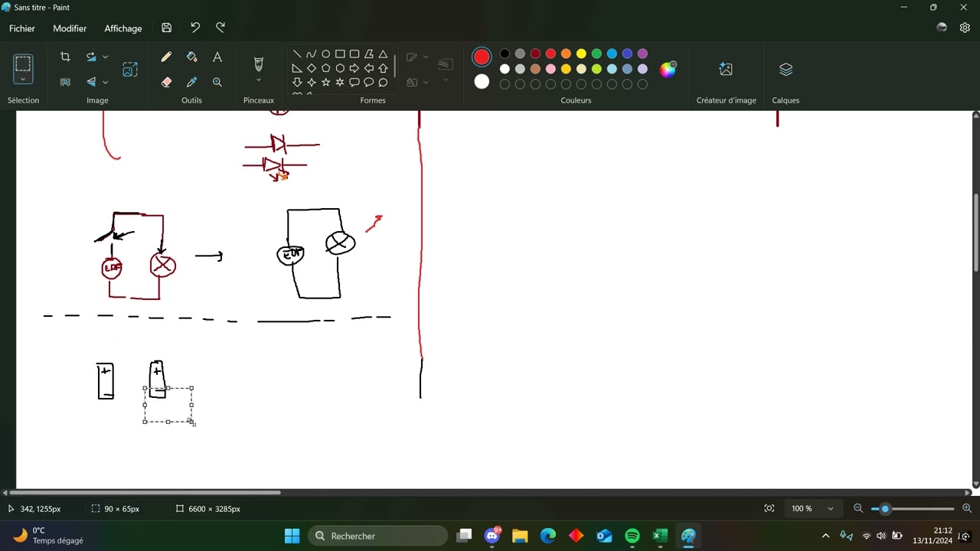Select the Pencil tool
Screen dimensions: 980x551
coord(166,57)
